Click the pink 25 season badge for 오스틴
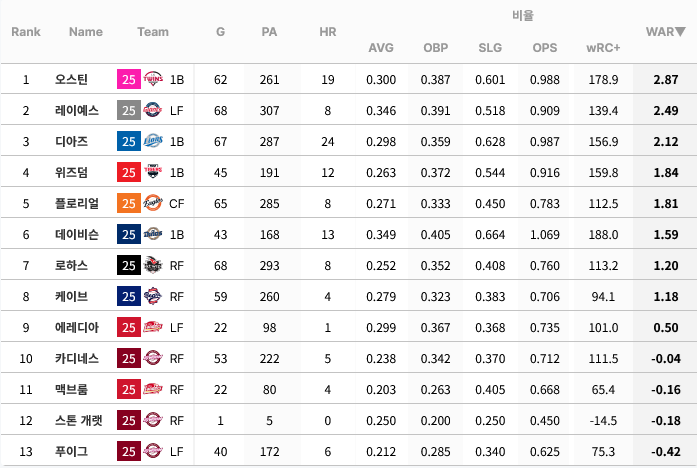Viewport: 697px width, 468px height. [129, 79]
